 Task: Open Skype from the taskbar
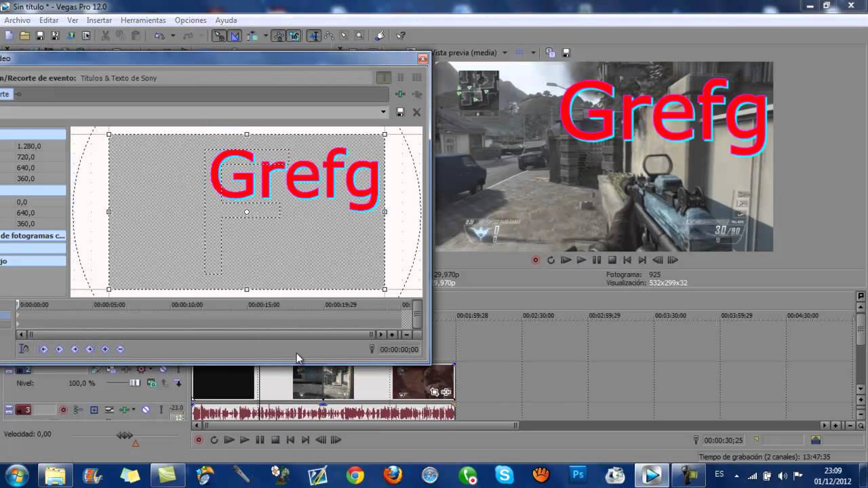click(x=504, y=475)
